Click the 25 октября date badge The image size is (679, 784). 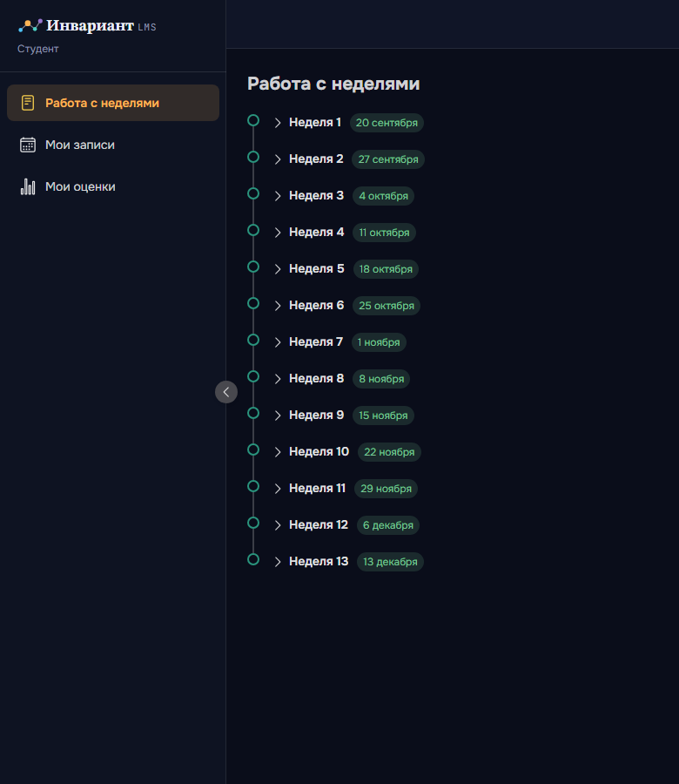point(387,306)
